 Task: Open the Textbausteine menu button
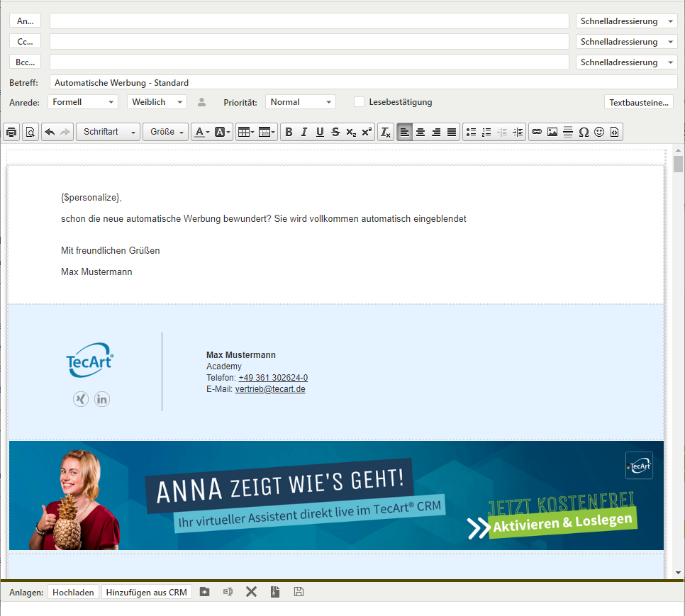click(638, 102)
